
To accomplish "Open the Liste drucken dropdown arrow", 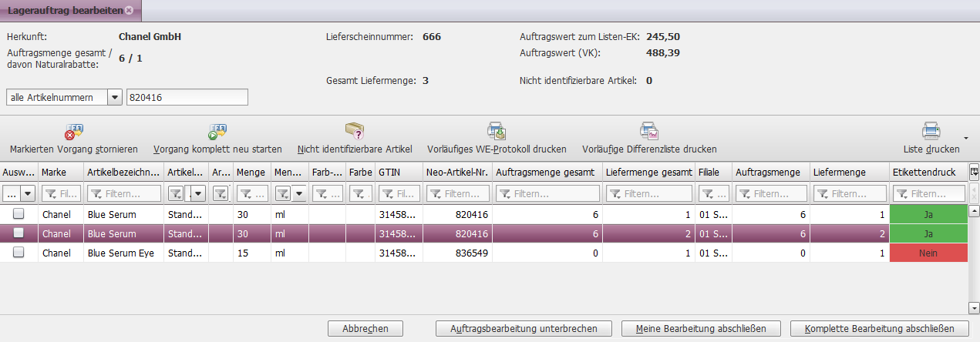I will (x=966, y=139).
